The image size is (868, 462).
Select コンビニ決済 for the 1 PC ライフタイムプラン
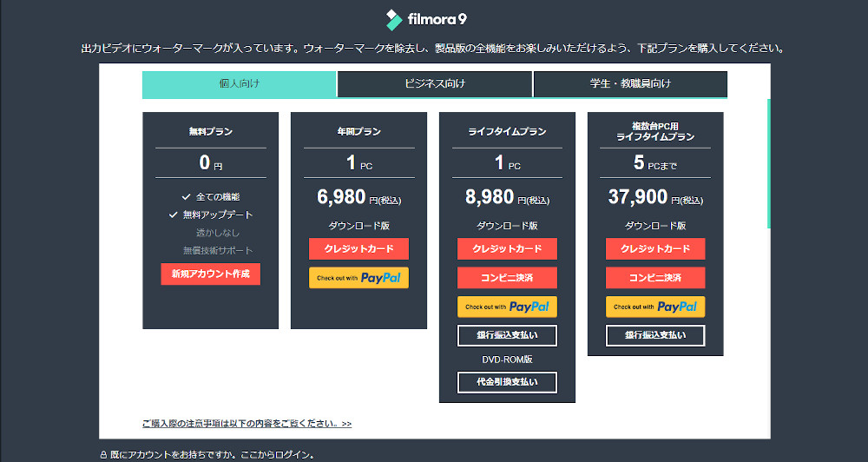tap(507, 278)
